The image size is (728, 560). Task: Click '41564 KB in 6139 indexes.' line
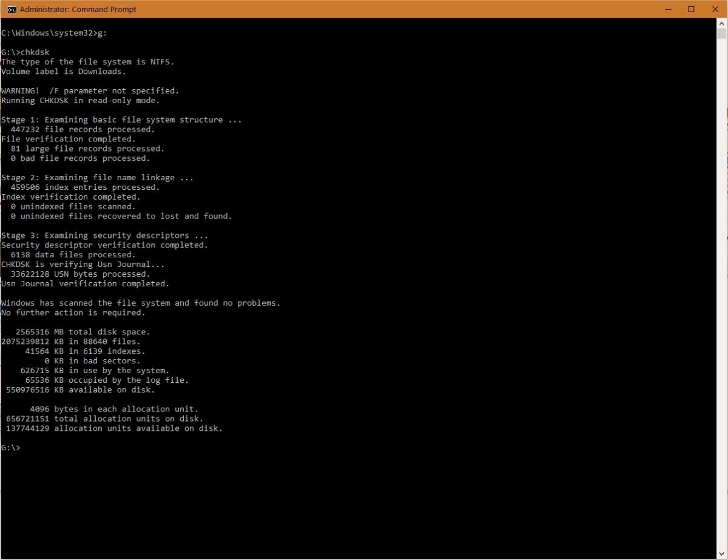(86, 351)
